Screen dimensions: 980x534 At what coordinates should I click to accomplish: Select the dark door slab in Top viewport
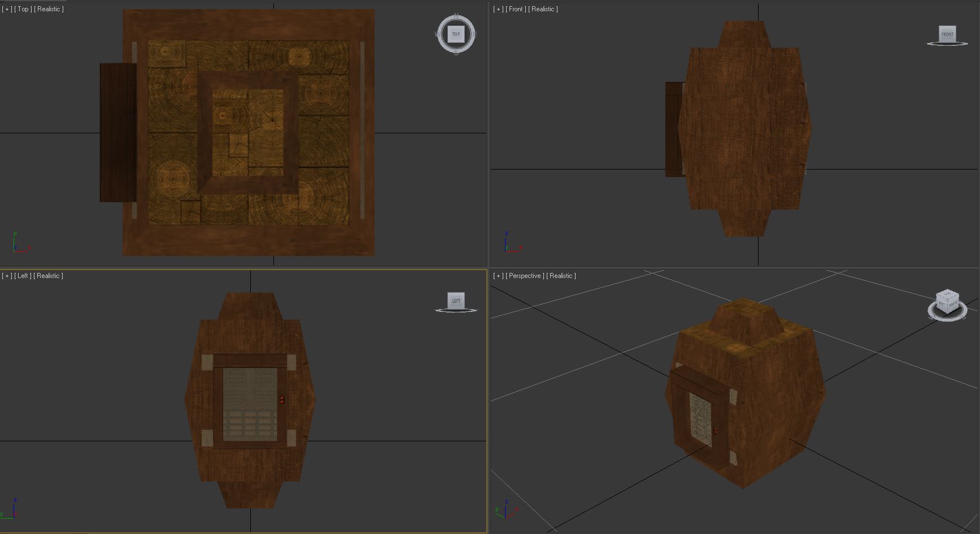[x=117, y=132]
